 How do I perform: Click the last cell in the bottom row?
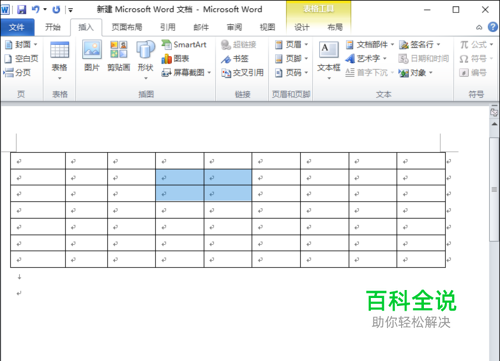click(421, 259)
